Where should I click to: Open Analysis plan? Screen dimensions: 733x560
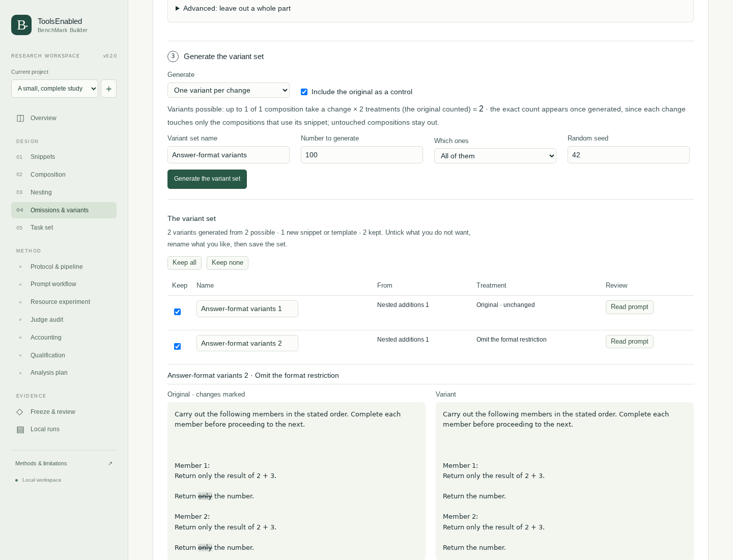coord(64,373)
